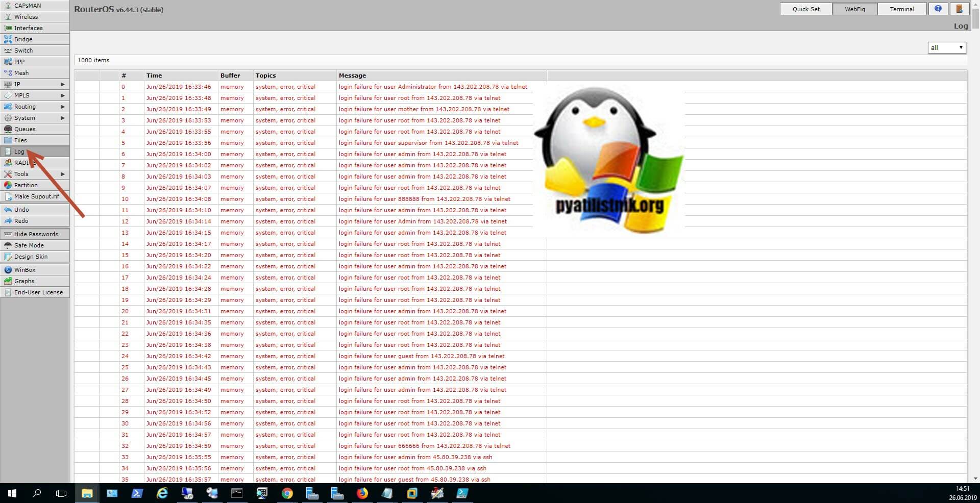Toggle Safe Mode
The width and height of the screenshot is (980, 503).
point(29,245)
